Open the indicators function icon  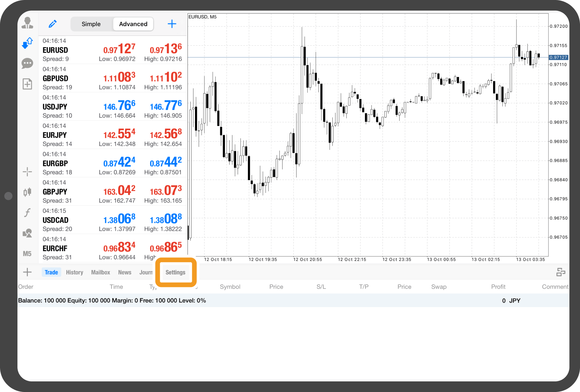pos(27,213)
